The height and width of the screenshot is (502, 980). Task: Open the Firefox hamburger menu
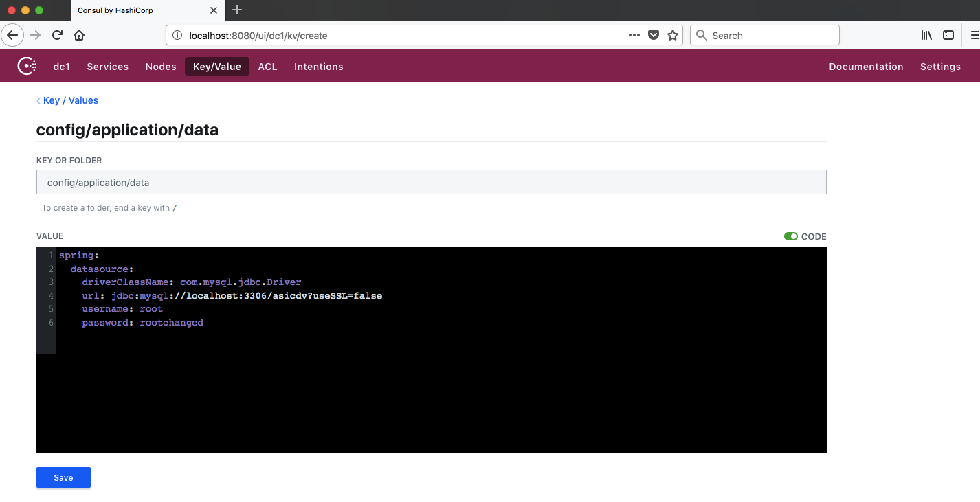point(974,35)
